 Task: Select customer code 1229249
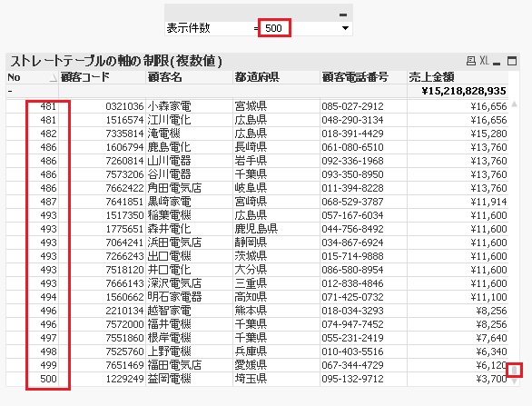pyautogui.click(x=125, y=379)
